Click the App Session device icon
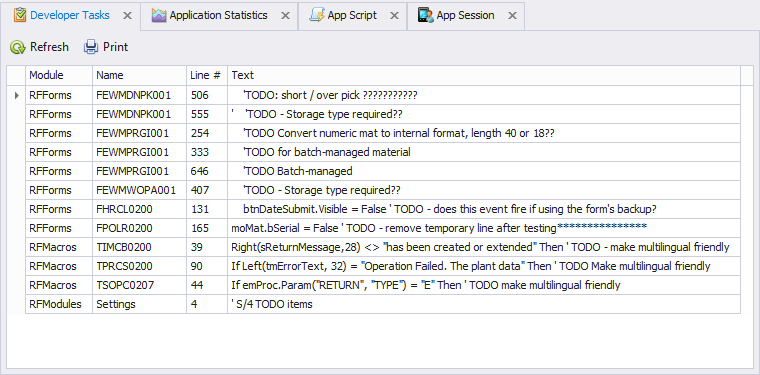This screenshot has width=760, height=375. (426, 16)
